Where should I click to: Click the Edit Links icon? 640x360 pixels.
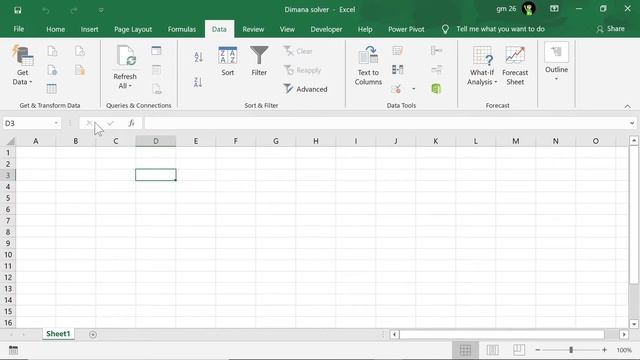coord(157,89)
